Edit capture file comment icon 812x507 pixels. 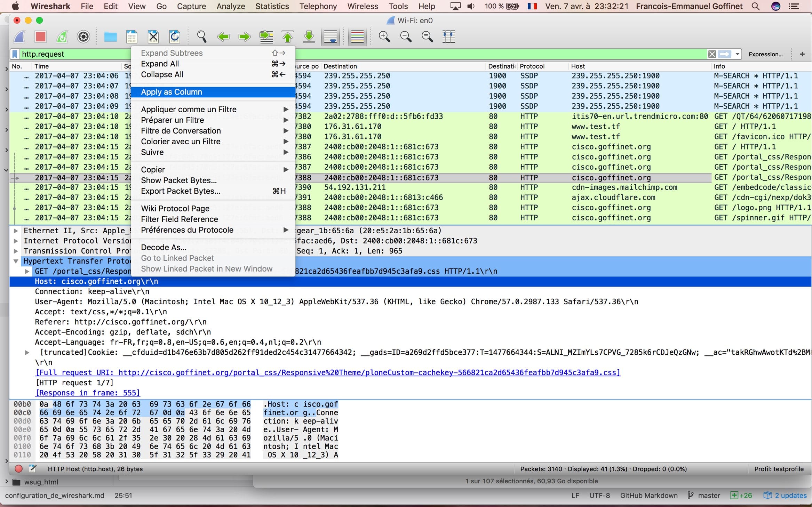33,469
